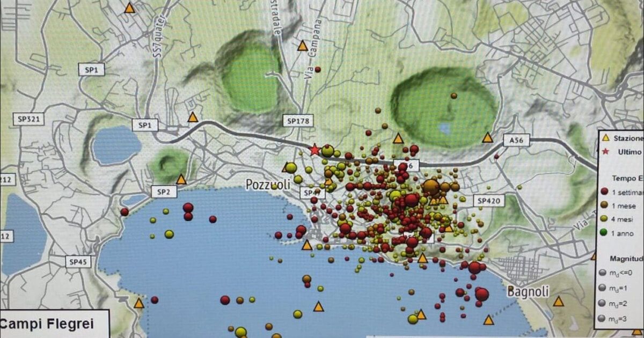Click the SP178 road label
This screenshot has height=338, width=644.
tap(299, 121)
